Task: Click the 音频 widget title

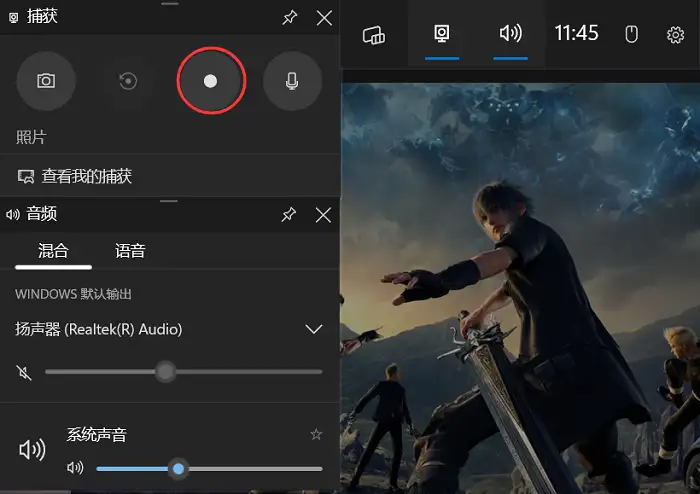Action: [42, 214]
